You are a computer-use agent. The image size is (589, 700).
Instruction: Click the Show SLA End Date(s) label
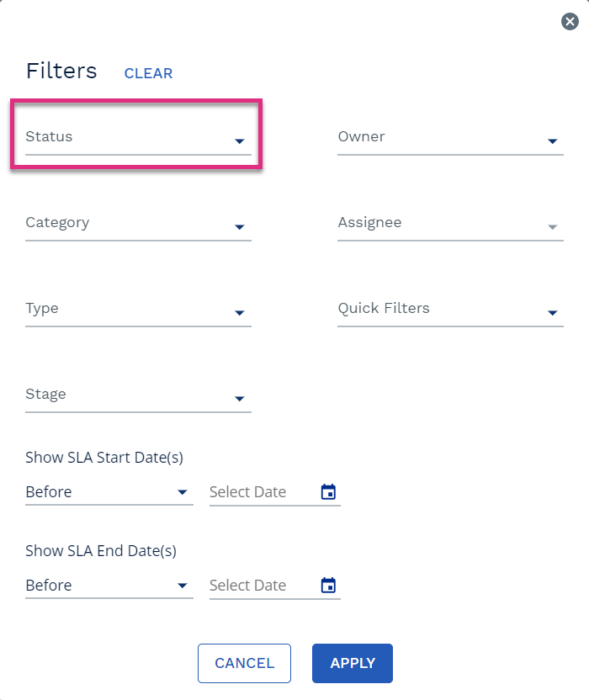tap(101, 551)
